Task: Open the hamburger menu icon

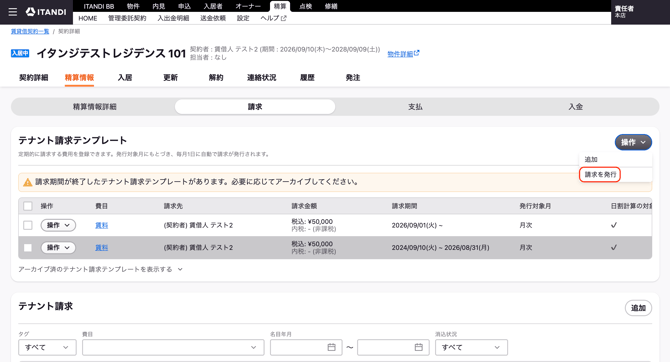Action: coord(13,12)
